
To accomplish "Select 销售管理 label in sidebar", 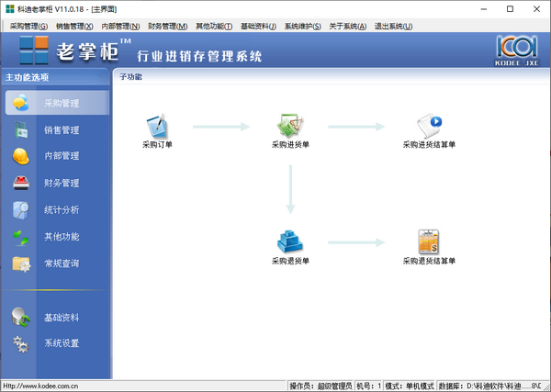I will 62,130.
